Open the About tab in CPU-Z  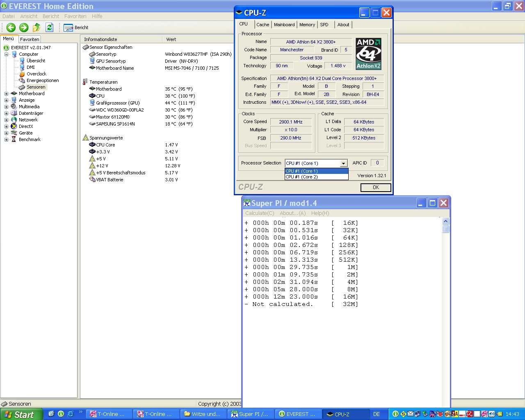(343, 25)
